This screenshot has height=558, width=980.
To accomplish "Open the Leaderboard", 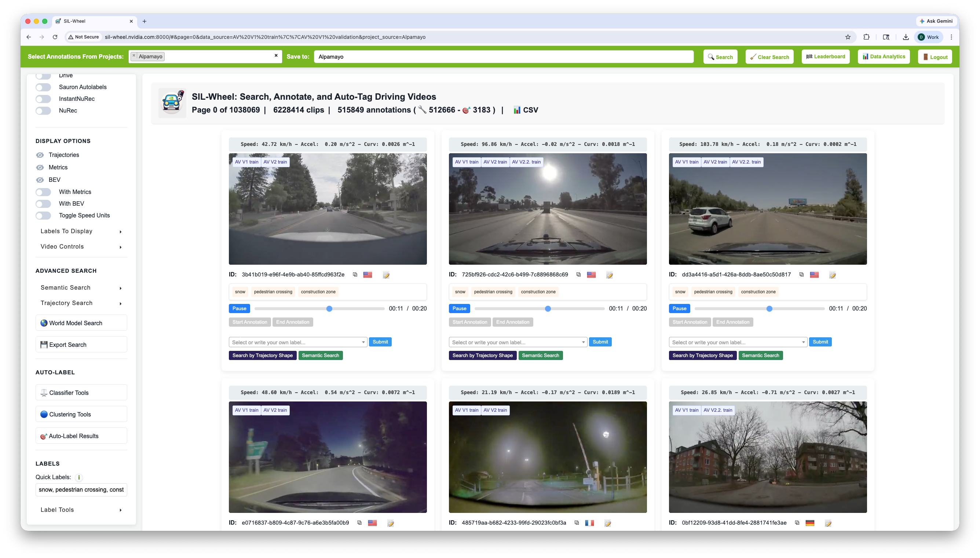I will 826,57.
